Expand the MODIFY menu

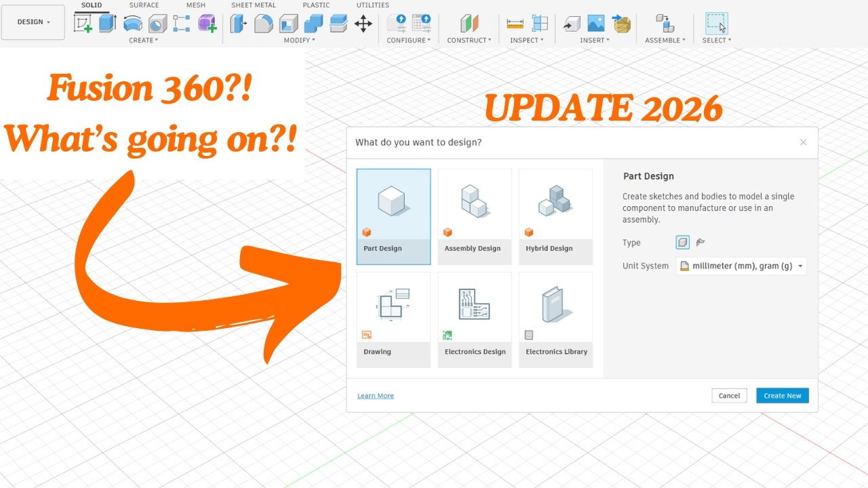tap(299, 41)
